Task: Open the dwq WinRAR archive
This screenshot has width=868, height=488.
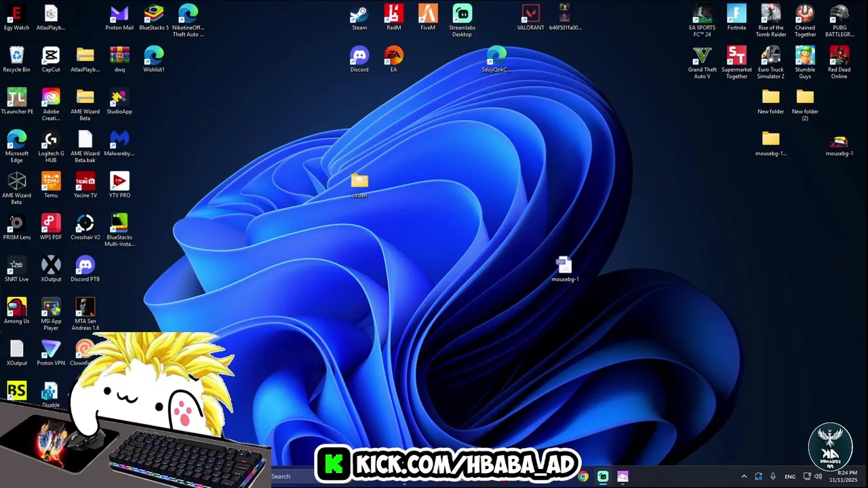Action: point(119,60)
